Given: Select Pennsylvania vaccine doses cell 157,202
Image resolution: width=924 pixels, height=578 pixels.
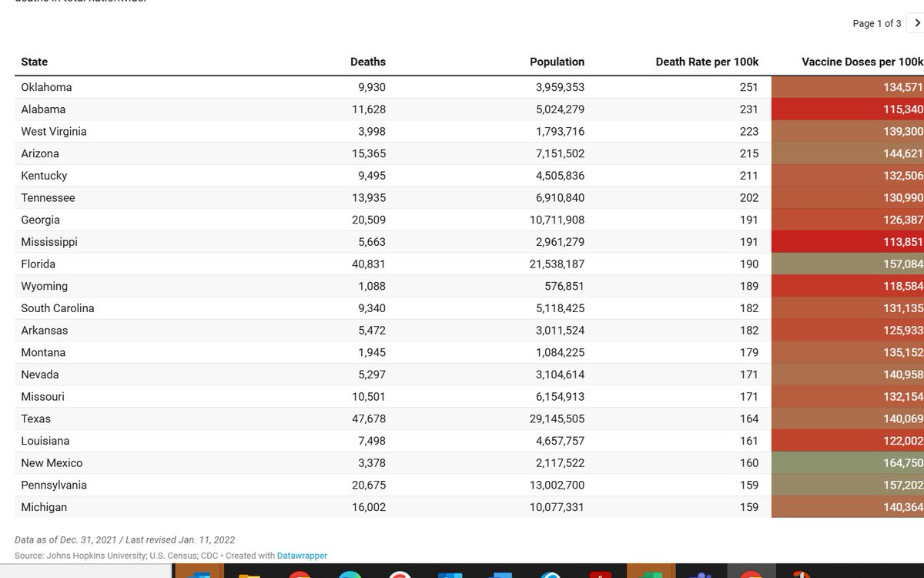Looking at the screenshot, I should point(848,486).
